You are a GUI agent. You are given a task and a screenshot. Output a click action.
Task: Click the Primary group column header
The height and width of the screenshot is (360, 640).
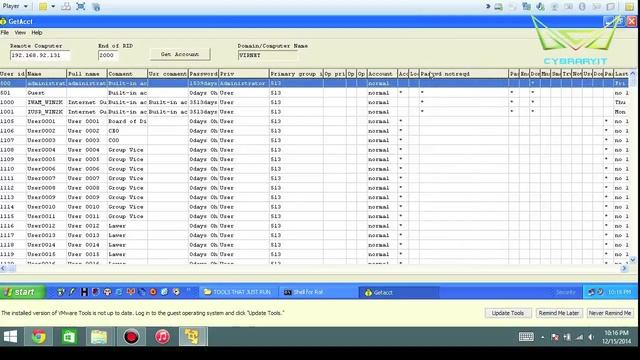click(x=296, y=74)
